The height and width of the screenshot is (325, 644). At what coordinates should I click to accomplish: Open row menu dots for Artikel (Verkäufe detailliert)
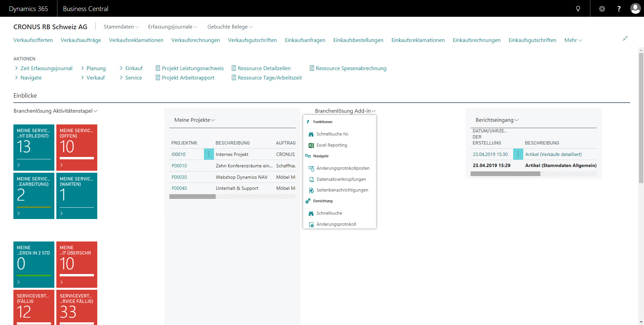(518, 154)
